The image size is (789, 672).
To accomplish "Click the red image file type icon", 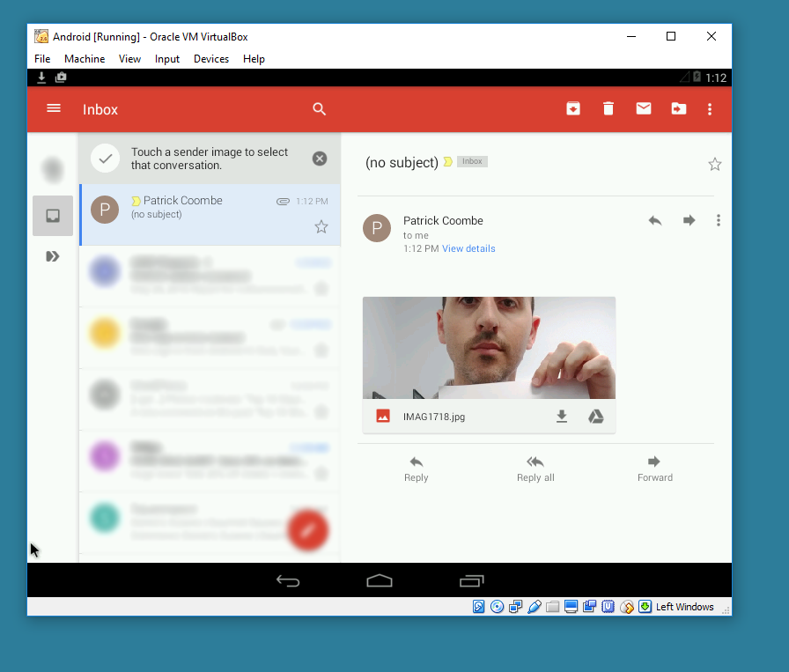I will [x=383, y=417].
